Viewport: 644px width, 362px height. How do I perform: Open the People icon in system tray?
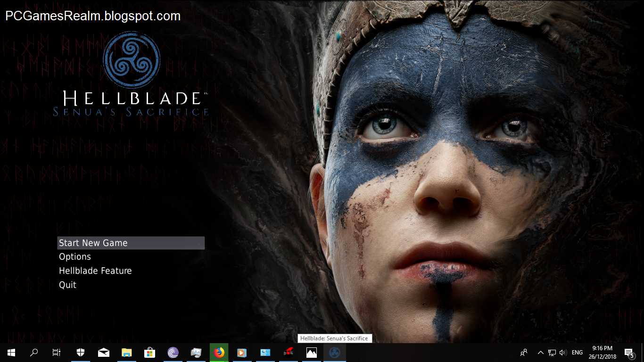524,353
